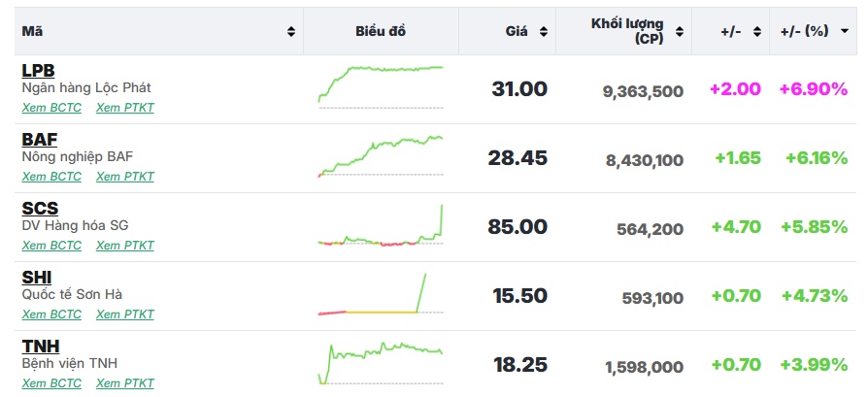View Xem BCTC for SHI
The height and width of the screenshot is (397, 868).
click(51, 314)
